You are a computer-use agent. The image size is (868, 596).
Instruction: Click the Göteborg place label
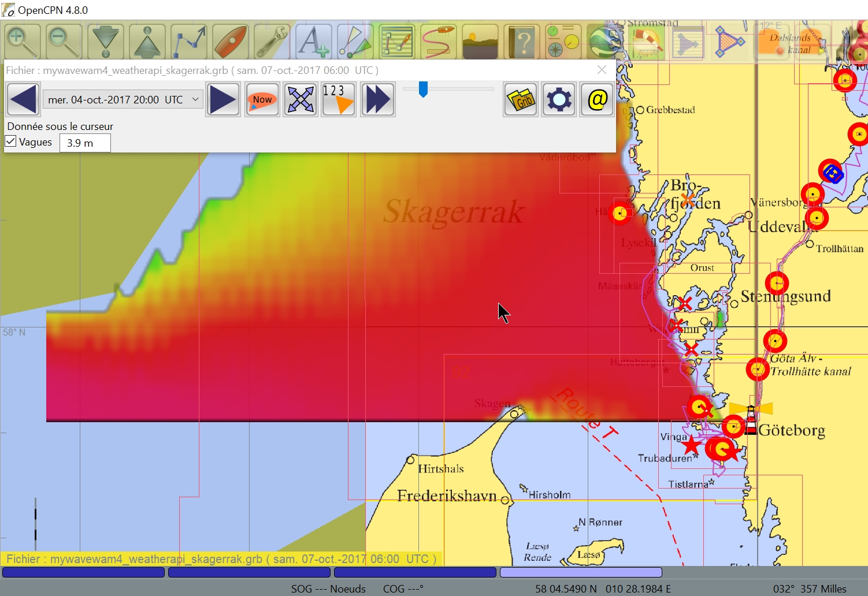[x=792, y=430]
